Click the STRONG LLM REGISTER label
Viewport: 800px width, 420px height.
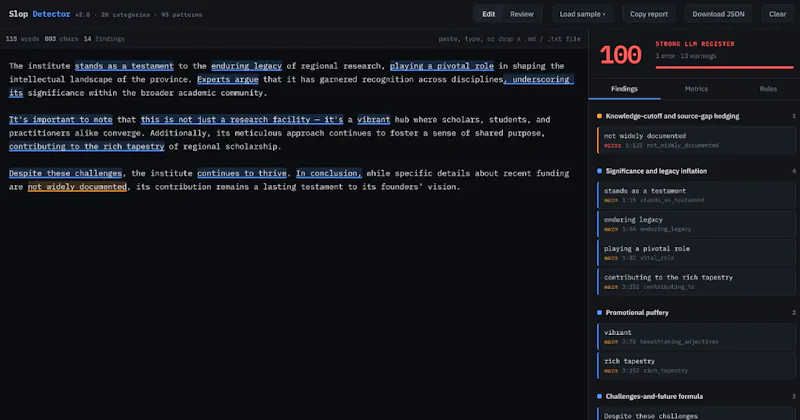click(695, 44)
